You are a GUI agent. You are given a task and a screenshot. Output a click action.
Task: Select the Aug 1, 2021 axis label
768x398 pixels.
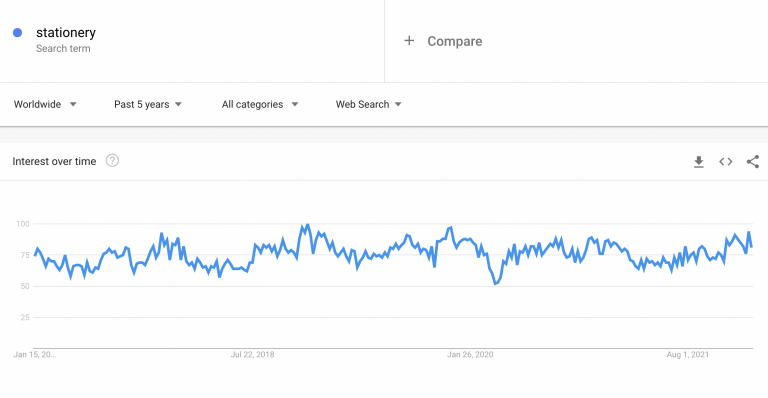[688, 354]
